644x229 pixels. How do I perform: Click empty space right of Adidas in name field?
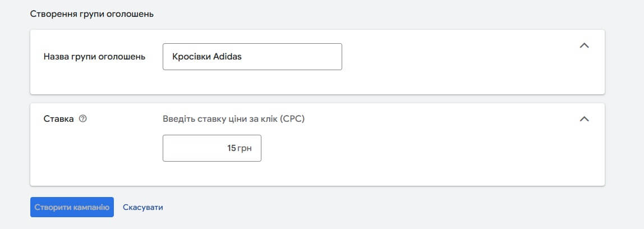point(292,57)
